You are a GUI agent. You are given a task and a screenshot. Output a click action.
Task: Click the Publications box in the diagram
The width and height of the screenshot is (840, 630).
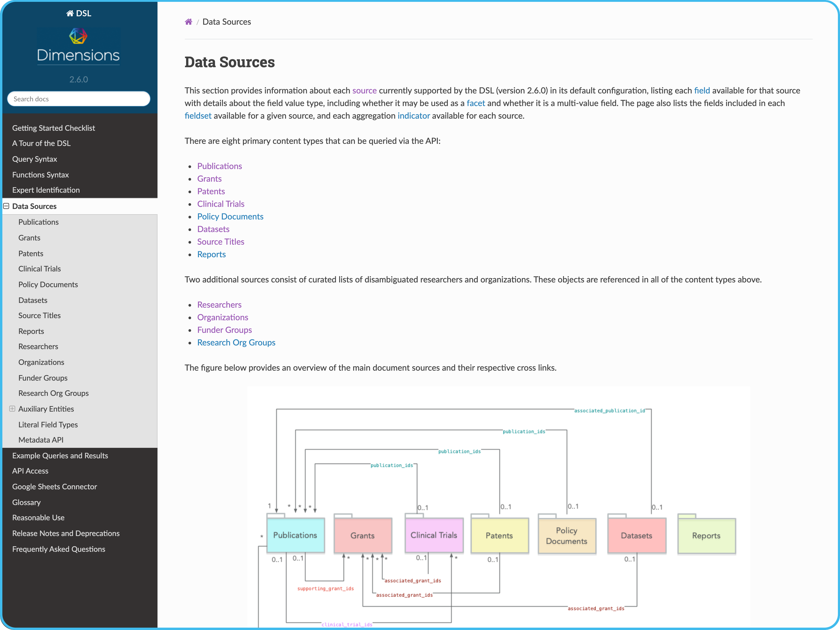[295, 535]
